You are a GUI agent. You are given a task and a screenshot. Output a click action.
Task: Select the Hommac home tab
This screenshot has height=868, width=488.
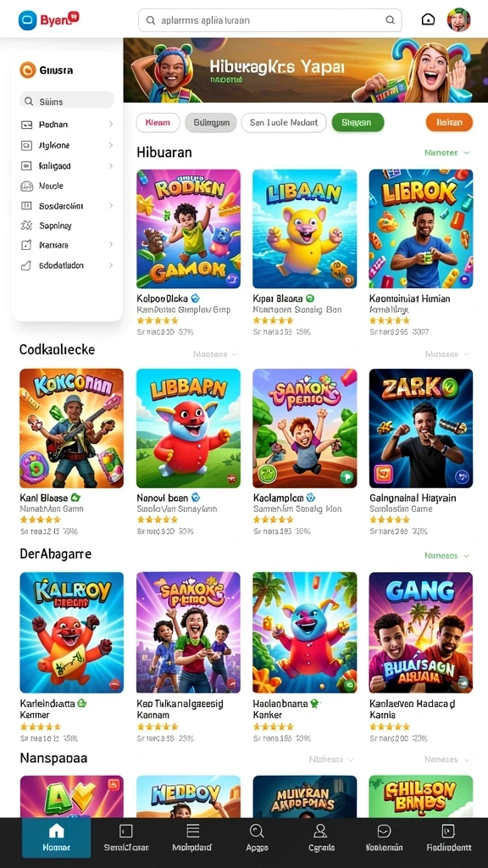coord(57,837)
